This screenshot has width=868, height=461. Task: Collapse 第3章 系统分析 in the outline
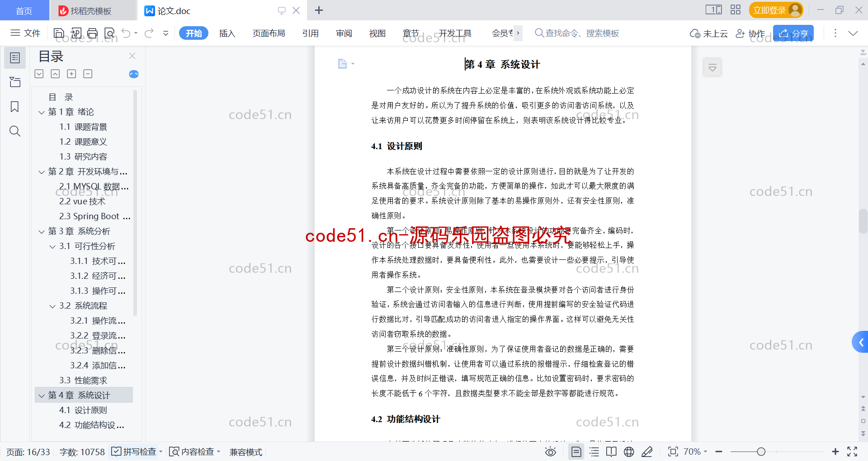pos(42,231)
